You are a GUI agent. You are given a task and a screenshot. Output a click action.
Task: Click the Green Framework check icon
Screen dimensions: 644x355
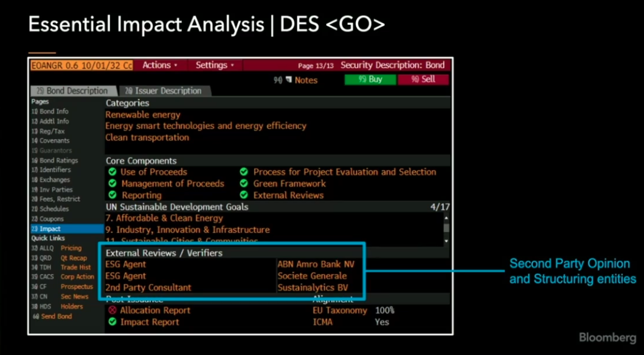244,184
